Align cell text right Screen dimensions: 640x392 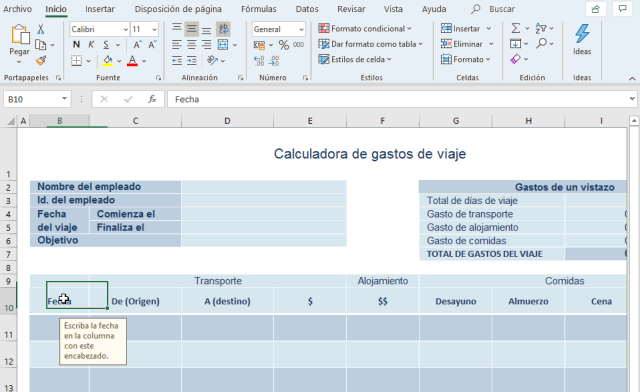(x=207, y=45)
